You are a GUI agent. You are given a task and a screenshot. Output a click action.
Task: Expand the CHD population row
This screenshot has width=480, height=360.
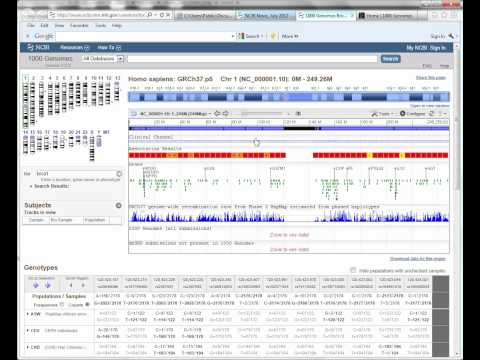pos(28,347)
